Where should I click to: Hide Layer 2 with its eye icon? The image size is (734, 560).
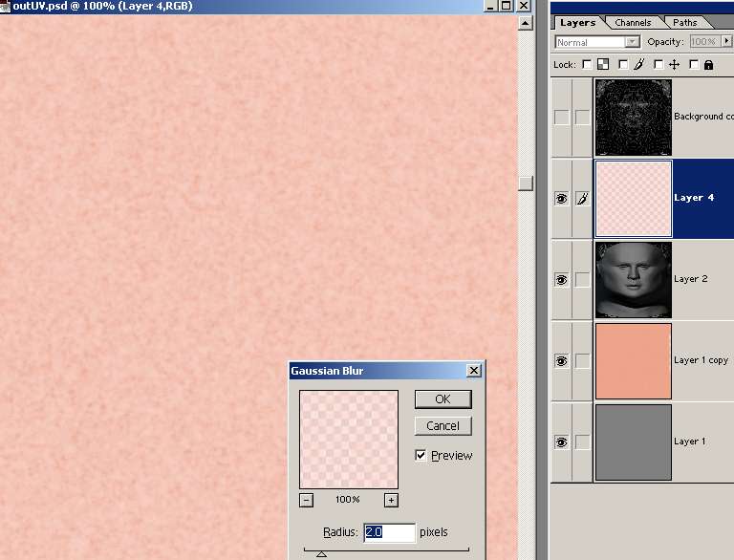tap(561, 280)
